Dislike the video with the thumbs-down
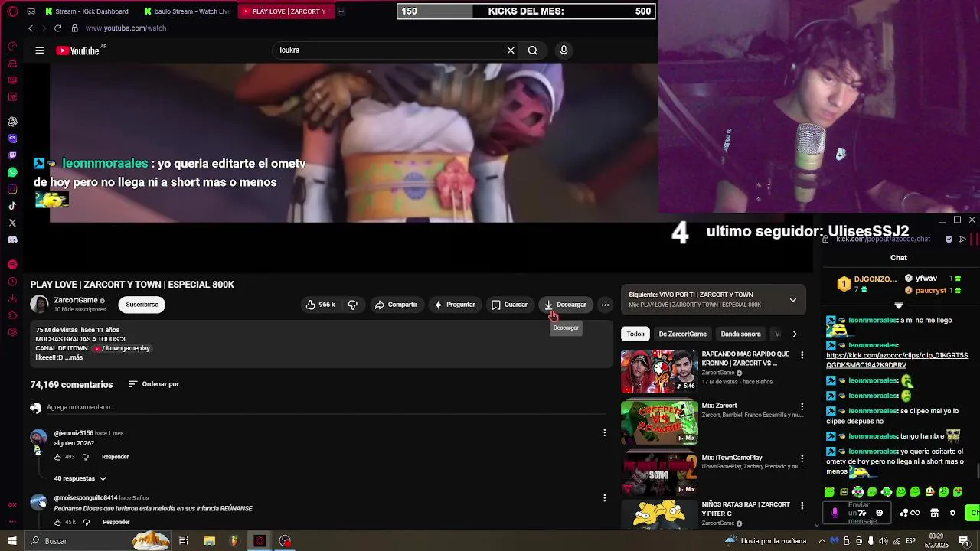The height and width of the screenshot is (551, 980). (x=352, y=305)
